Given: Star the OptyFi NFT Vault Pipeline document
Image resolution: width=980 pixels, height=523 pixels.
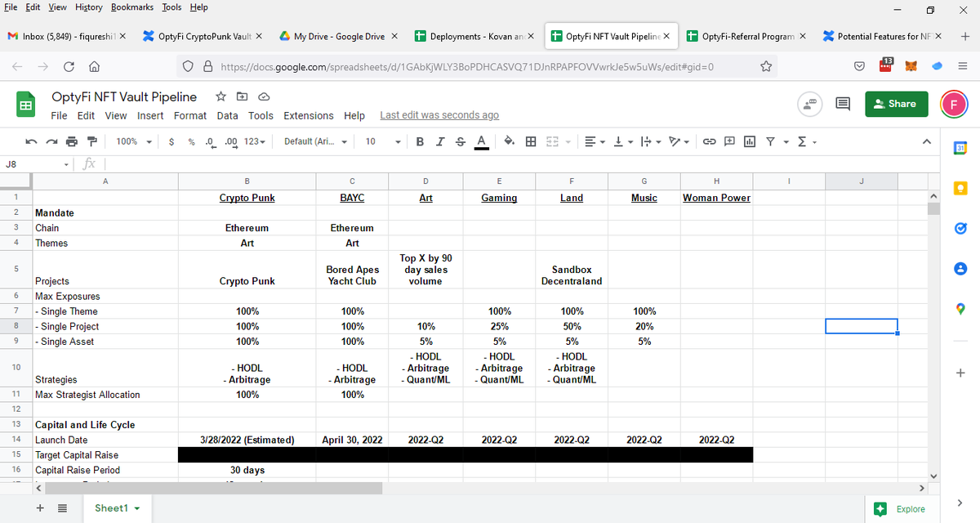Looking at the screenshot, I should [220, 96].
